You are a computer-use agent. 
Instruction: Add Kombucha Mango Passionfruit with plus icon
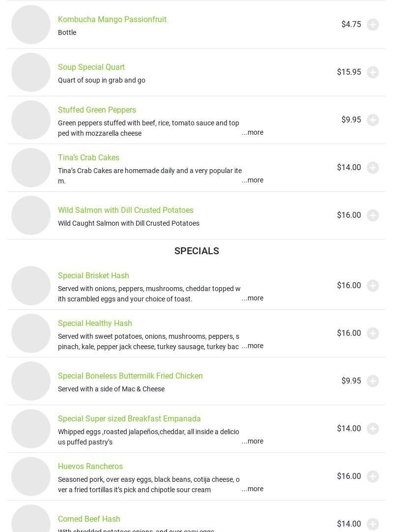pos(373,25)
